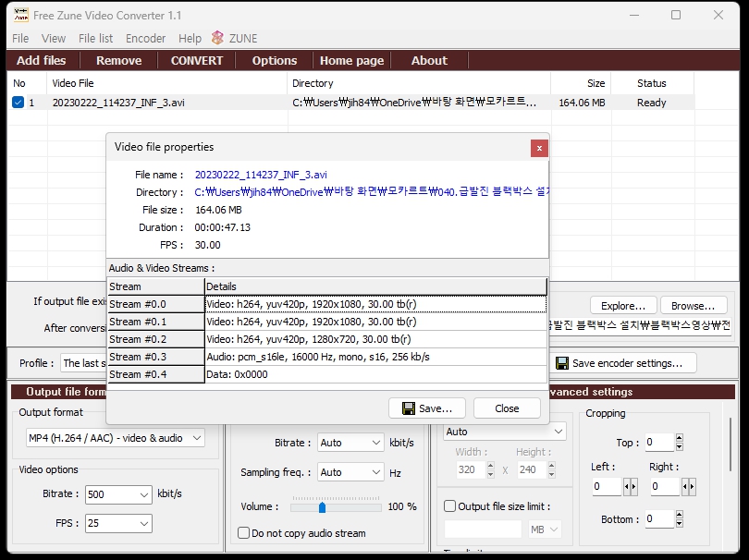749x560 pixels.
Task: Increase the cropping Top value
Action: pos(680,437)
